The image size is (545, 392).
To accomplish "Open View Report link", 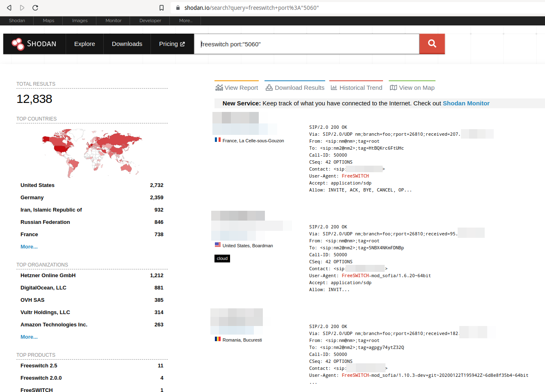I will [x=237, y=88].
